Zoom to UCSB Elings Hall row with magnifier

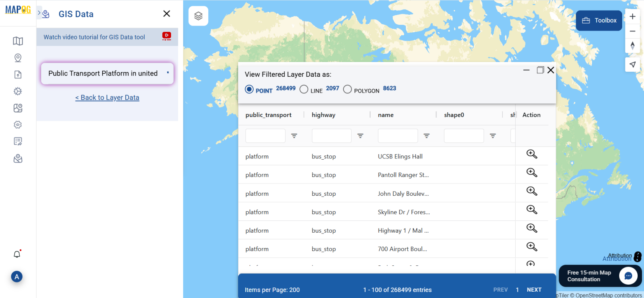[531, 154]
